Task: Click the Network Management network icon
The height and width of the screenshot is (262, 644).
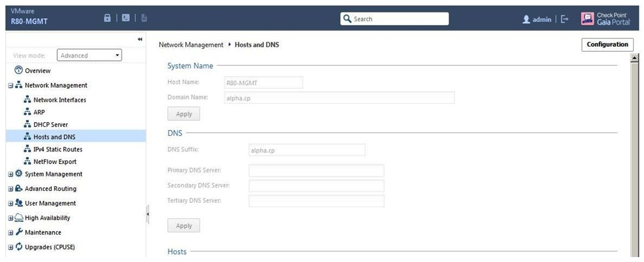Action: click(x=19, y=86)
